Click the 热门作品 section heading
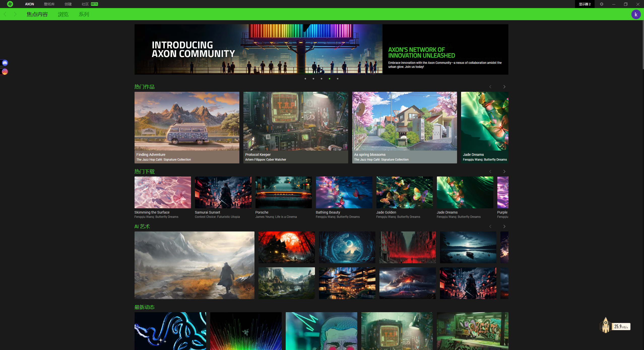 coord(144,87)
